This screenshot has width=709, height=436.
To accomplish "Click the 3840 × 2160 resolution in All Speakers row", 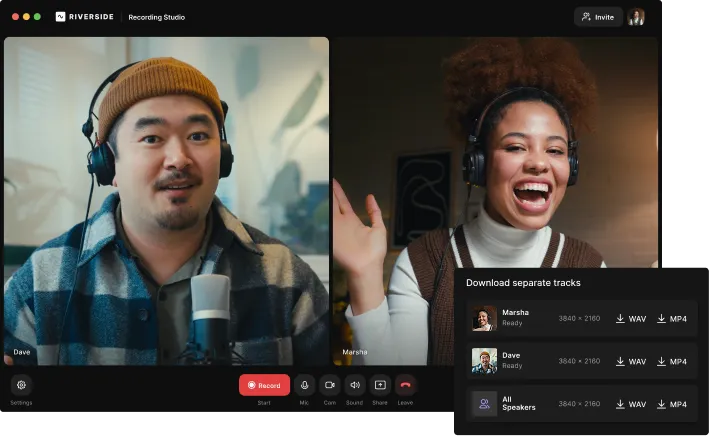I will pyautogui.click(x=579, y=403).
